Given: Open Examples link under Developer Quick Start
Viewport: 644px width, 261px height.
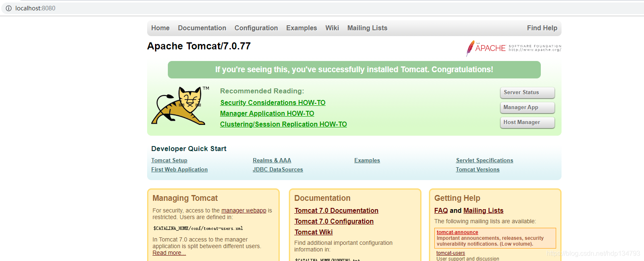Looking at the screenshot, I should pos(367,160).
